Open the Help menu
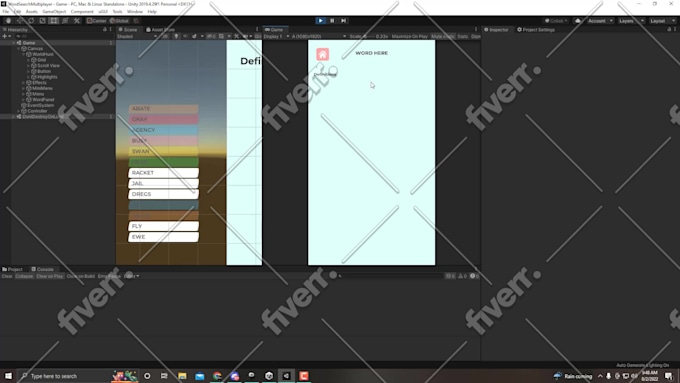The height and width of the screenshot is (383, 680). pos(152,12)
